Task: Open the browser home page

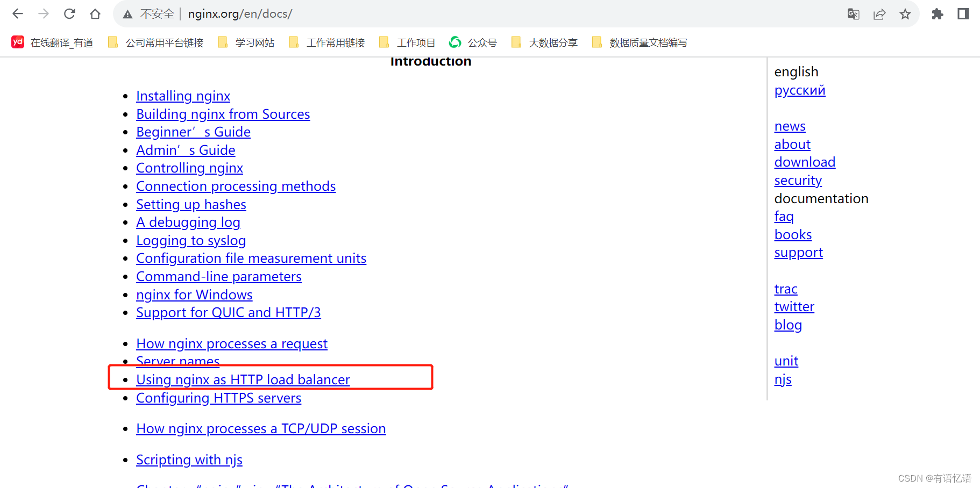Action: click(95, 14)
